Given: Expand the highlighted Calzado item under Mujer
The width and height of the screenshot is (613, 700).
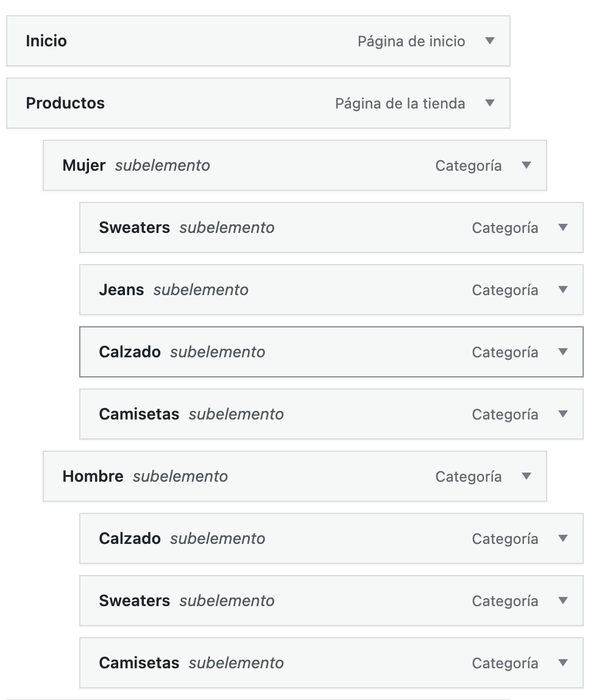Looking at the screenshot, I should click(563, 352).
